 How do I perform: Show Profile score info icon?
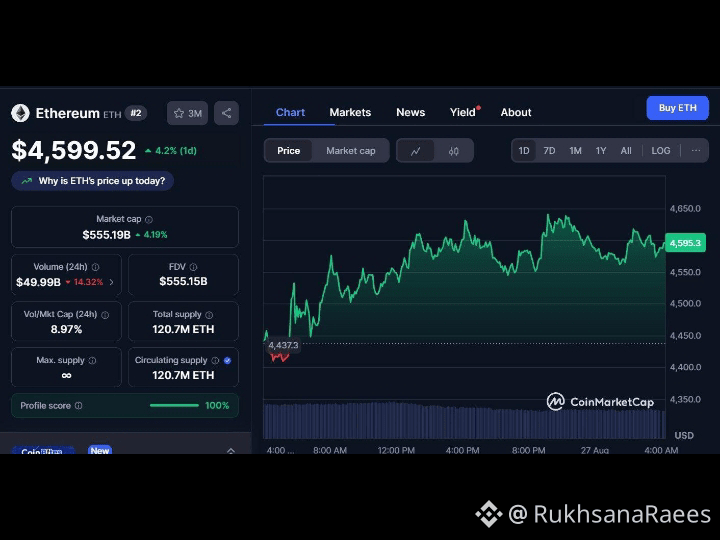coord(79,406)
